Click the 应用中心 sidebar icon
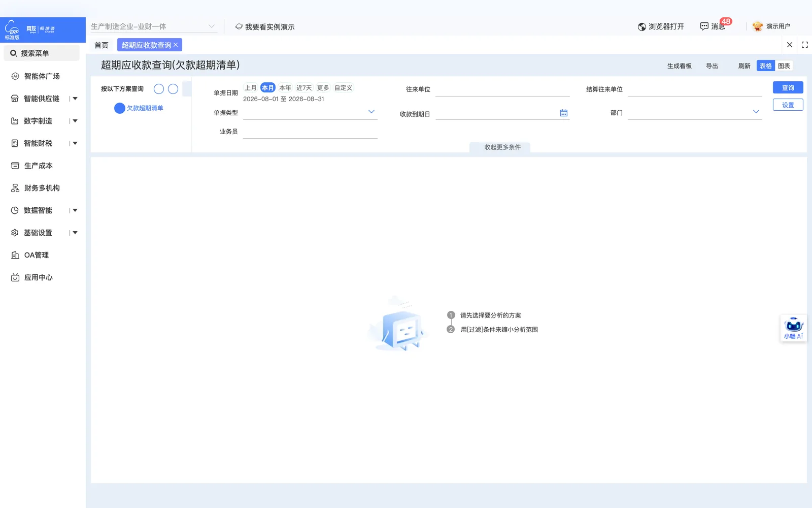Screen dimensions: 812x508 click(x=15, y=277)
